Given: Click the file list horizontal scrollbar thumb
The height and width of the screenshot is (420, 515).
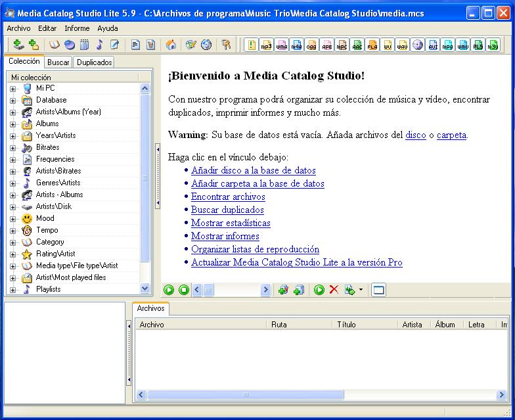Looking at the screenshot, I should tap(246, 394).
